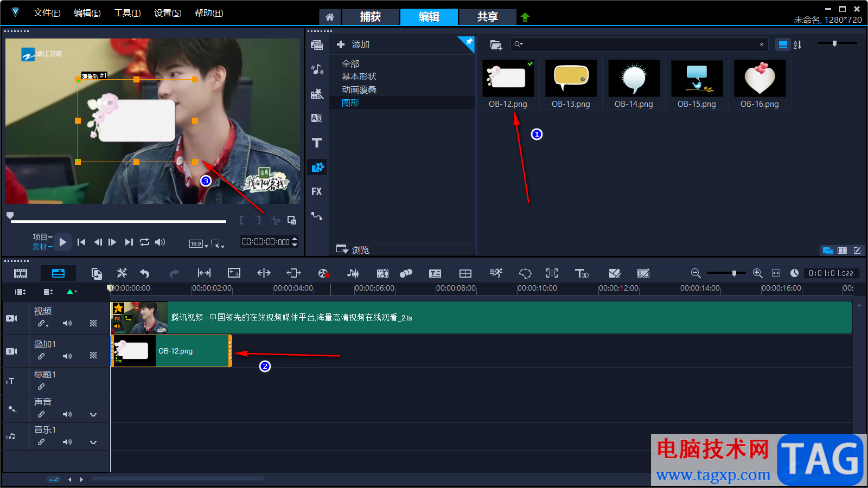The image size is (868, 488).
Task: Click the 添加 button in library
Action: coord(353,44)
